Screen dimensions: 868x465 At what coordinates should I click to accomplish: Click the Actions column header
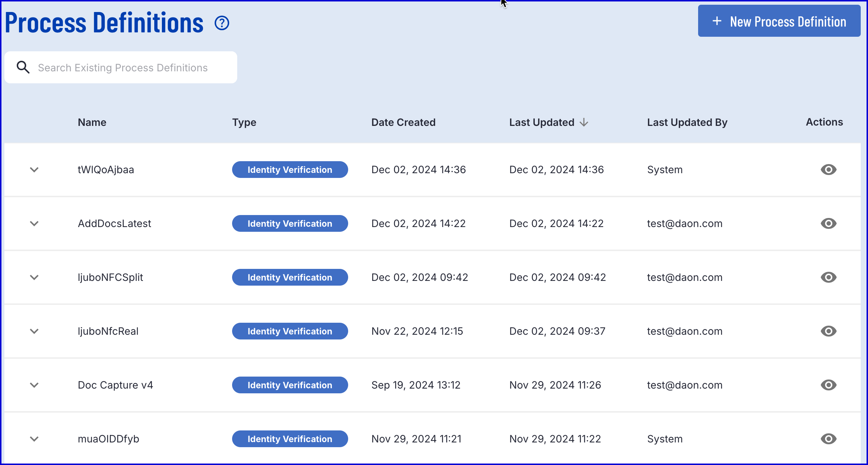(824, 122)
